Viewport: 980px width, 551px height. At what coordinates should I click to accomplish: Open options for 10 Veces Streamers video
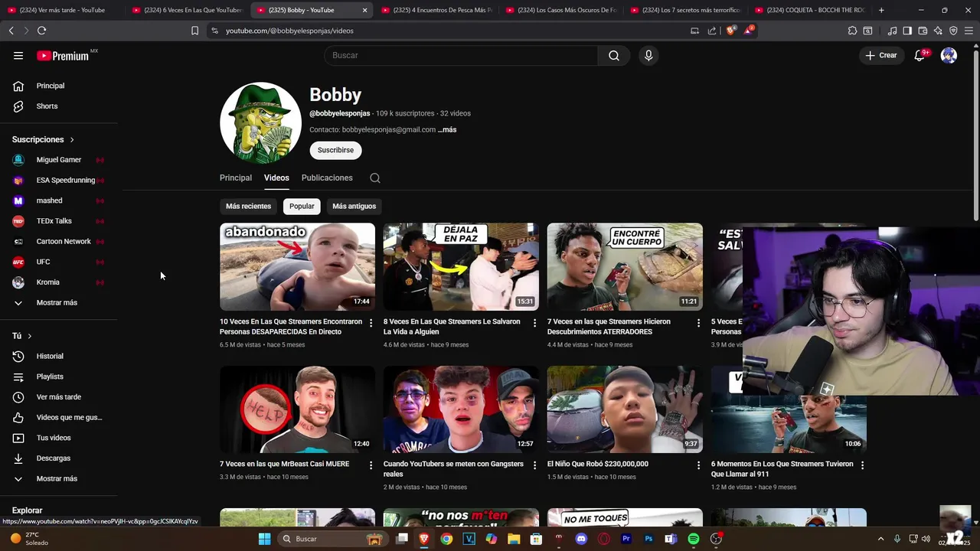[x=371, y=323]
